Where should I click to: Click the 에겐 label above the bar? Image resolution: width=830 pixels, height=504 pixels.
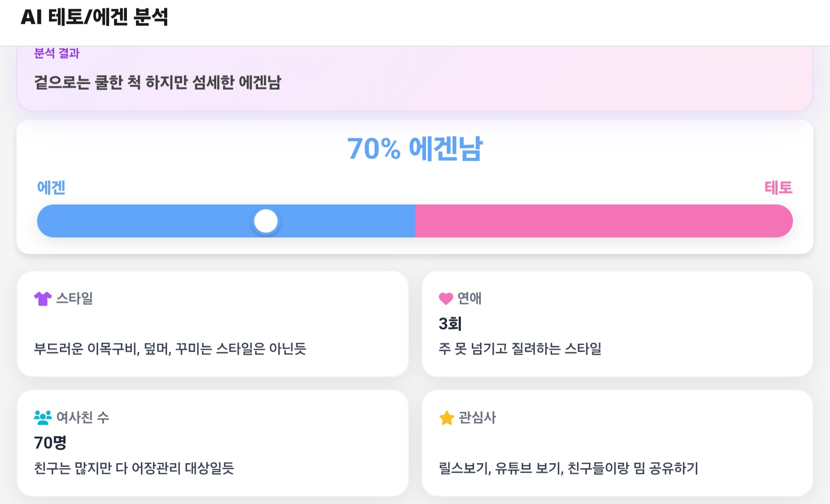point(51,188)
